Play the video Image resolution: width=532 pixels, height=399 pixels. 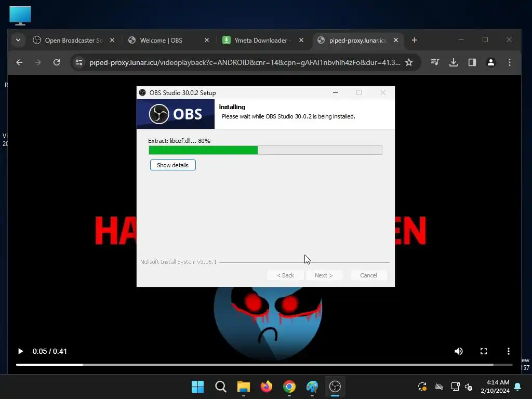[20, 351]
